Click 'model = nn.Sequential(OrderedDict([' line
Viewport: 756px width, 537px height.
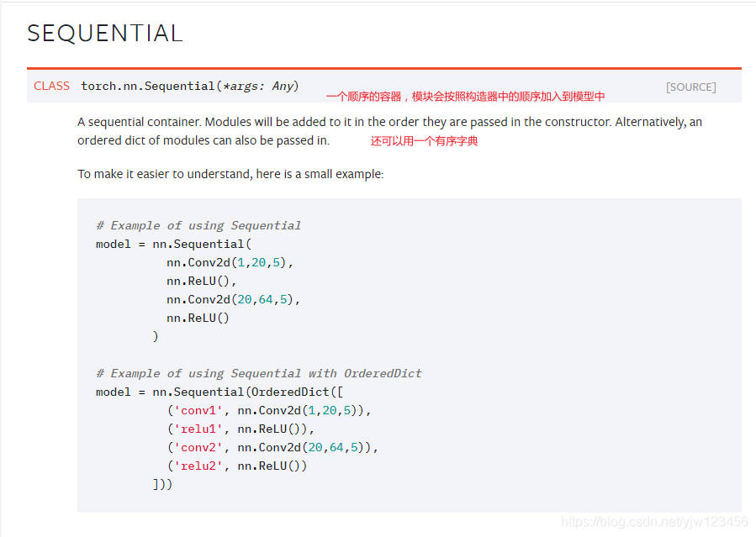point(219,392)
